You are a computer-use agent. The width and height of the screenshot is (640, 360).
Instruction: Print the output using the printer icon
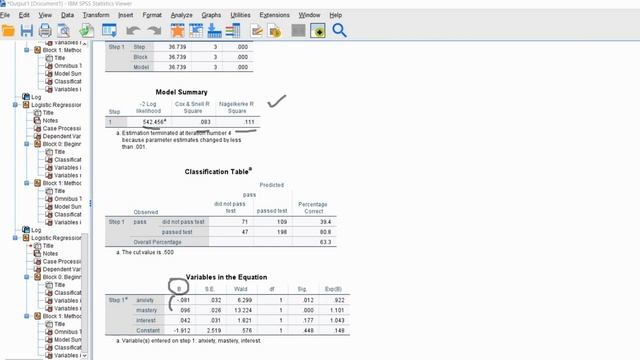coord(45,31)
